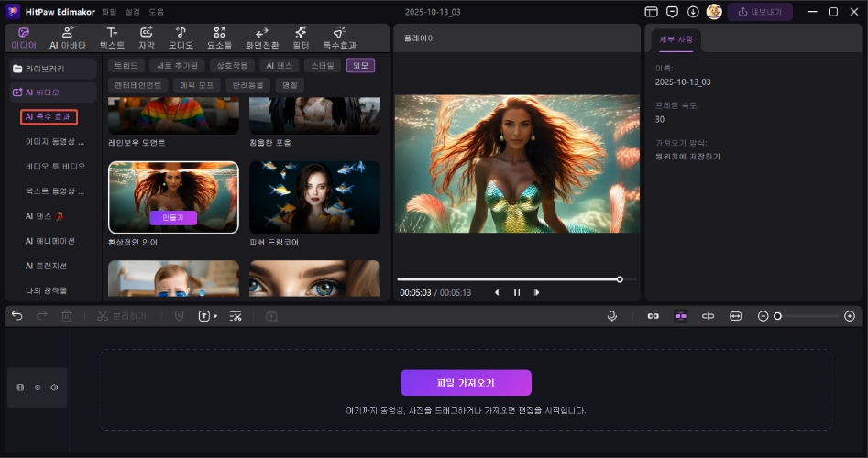Click the 파일 가져오기 import button
This screenshot has height=458, width=868.
[x=466, y=382]
